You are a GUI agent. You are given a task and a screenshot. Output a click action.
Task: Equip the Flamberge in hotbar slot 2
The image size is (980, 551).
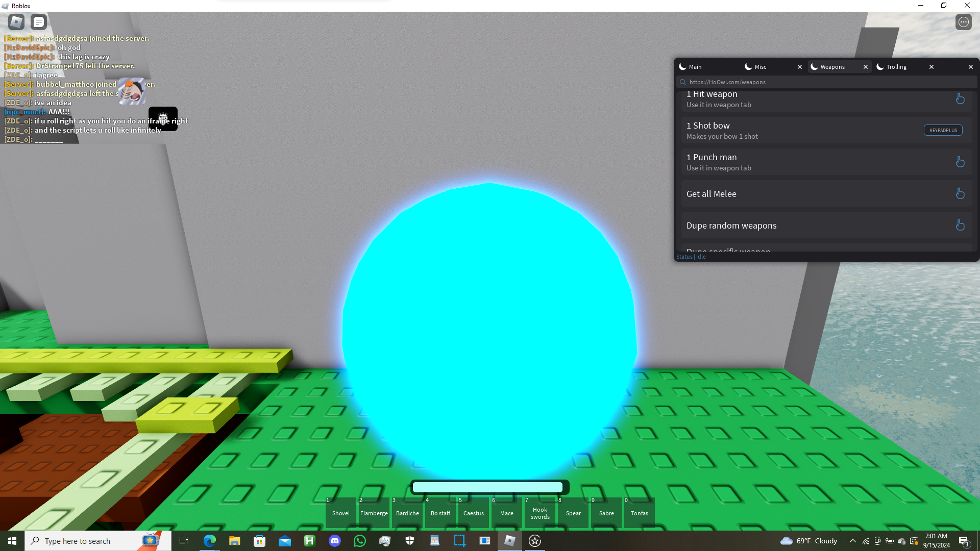click(x=374, y=513)
